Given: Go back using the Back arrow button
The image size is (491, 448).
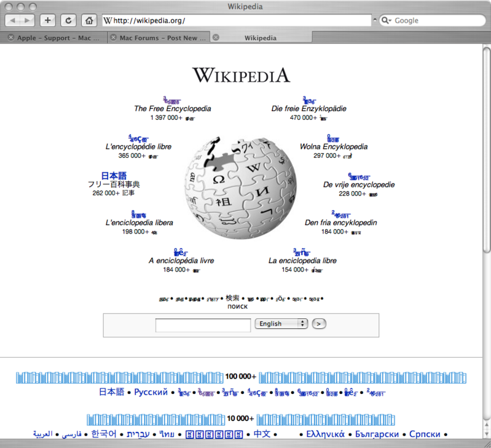Looking at the screenshot, I should (x=13, y=21).
